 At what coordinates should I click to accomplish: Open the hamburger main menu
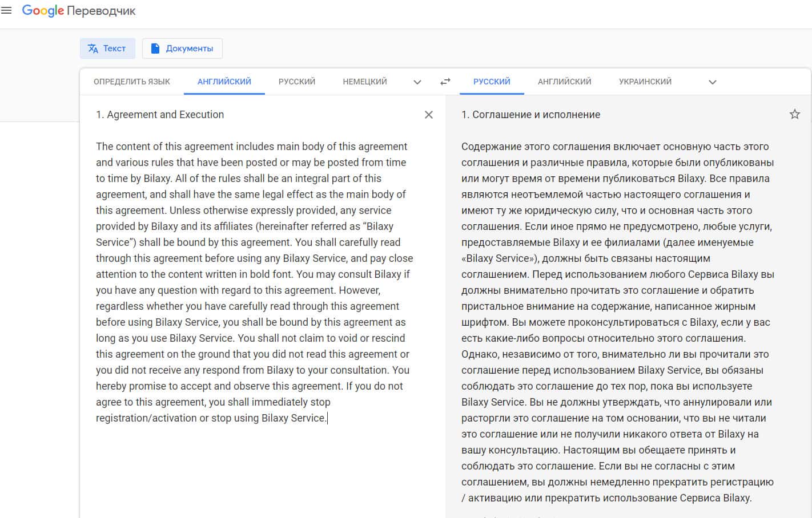coord(7,11)
